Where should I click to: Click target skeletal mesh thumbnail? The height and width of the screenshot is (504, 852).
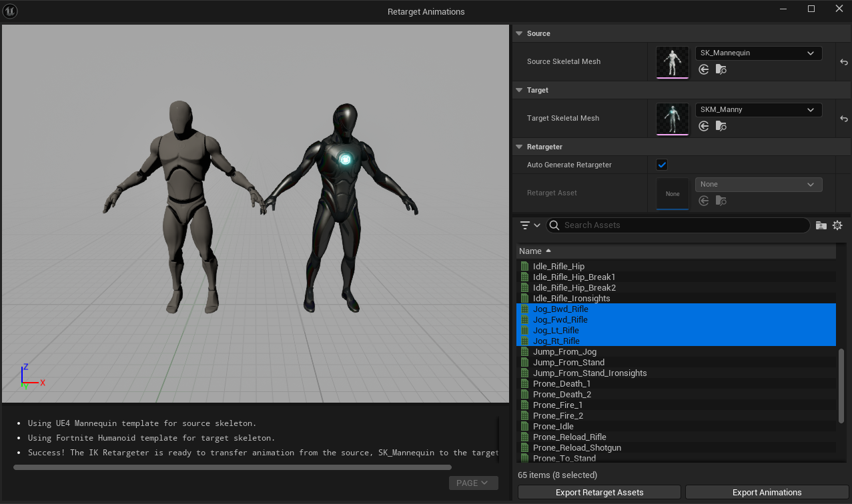(x=673, y=119)
